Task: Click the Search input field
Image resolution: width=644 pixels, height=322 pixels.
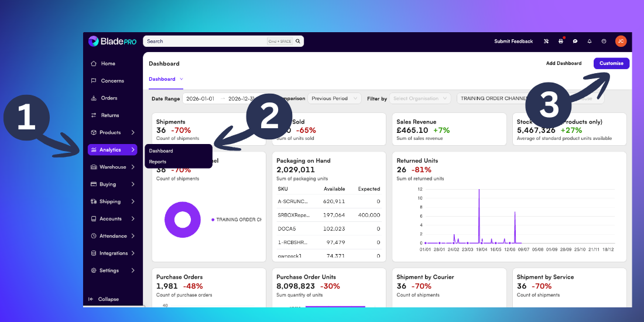Action: (205, 41)
